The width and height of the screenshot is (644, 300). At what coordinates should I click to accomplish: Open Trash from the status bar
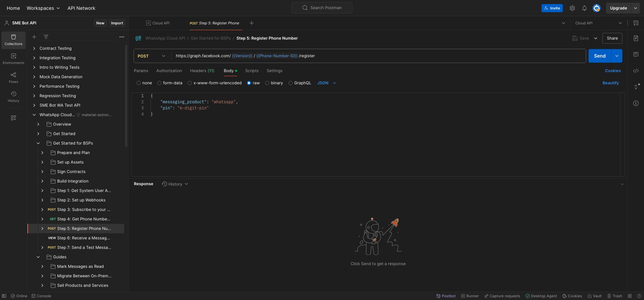tap(615, 296)
